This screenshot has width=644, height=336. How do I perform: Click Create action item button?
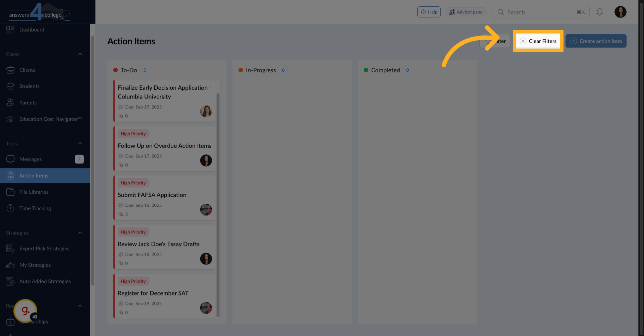pos(596,41)
